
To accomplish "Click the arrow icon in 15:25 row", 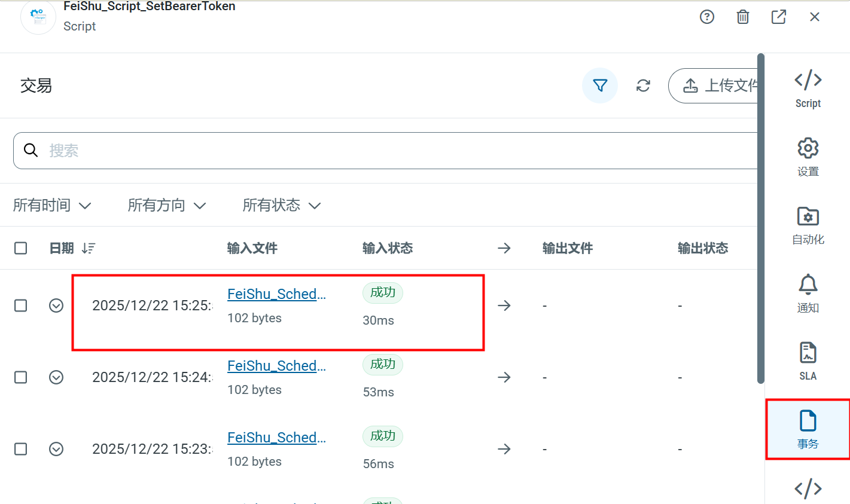I will 504,306.
